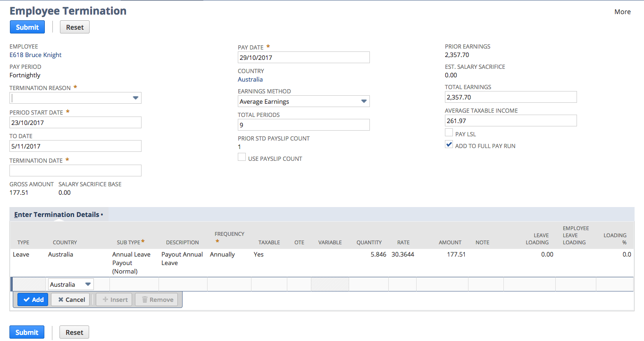Open the Termination Reason dropdown
This screenshot has height=341, width=644.
click(x=136, y=98)
